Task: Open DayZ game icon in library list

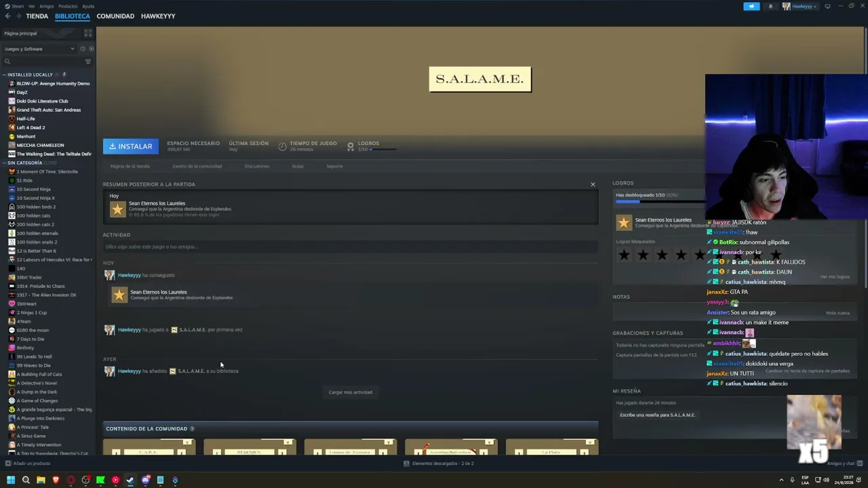Action: (x=12, y=92)
